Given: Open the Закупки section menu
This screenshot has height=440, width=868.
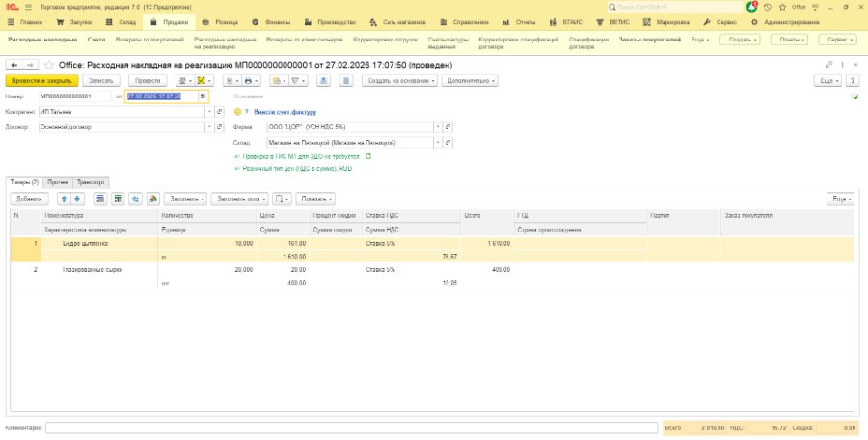Looking at the screenshot, I should point(74,23).
